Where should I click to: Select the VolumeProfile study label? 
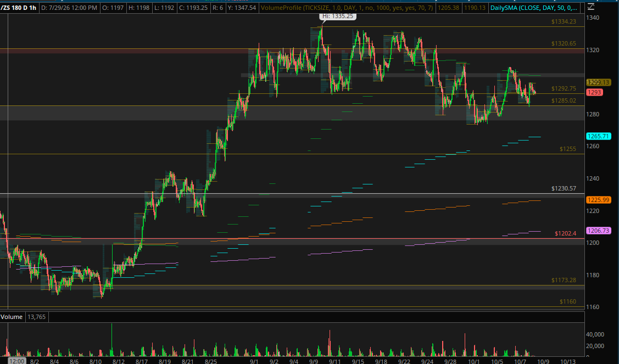[347, 8]
